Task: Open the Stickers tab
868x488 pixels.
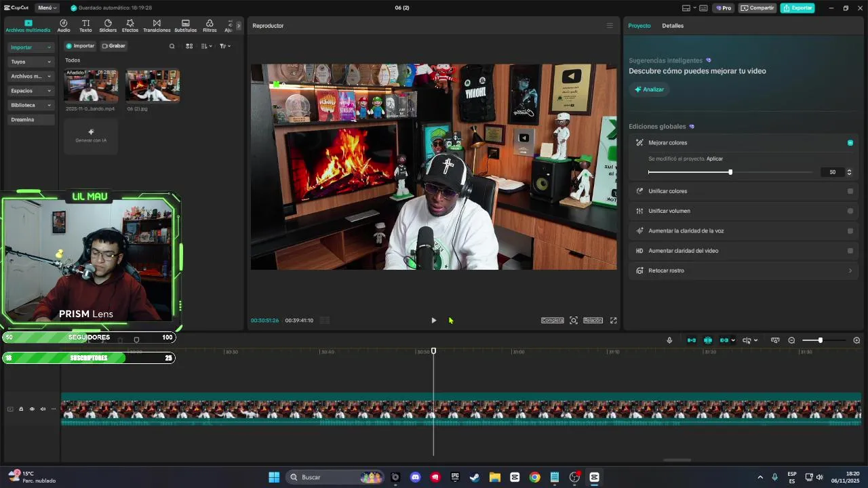Action: [108, 26]
